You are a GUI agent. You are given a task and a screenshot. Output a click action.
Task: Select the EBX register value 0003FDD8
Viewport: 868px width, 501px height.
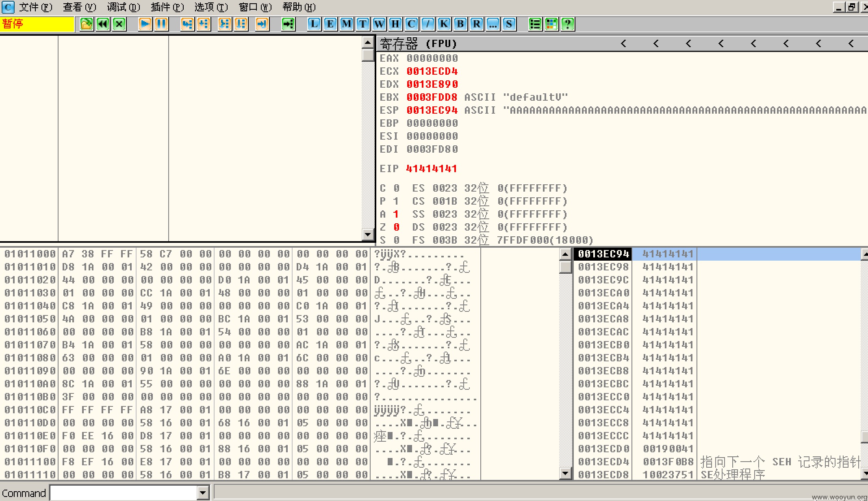pyautogui.click(x=432, y=97)
